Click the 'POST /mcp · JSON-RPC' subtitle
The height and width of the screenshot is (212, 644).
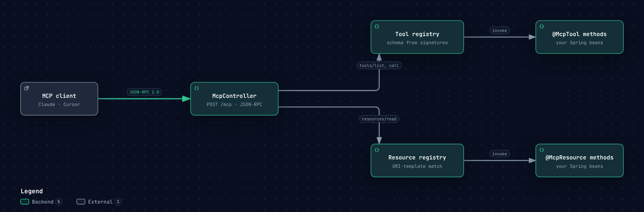click(234, 104)
